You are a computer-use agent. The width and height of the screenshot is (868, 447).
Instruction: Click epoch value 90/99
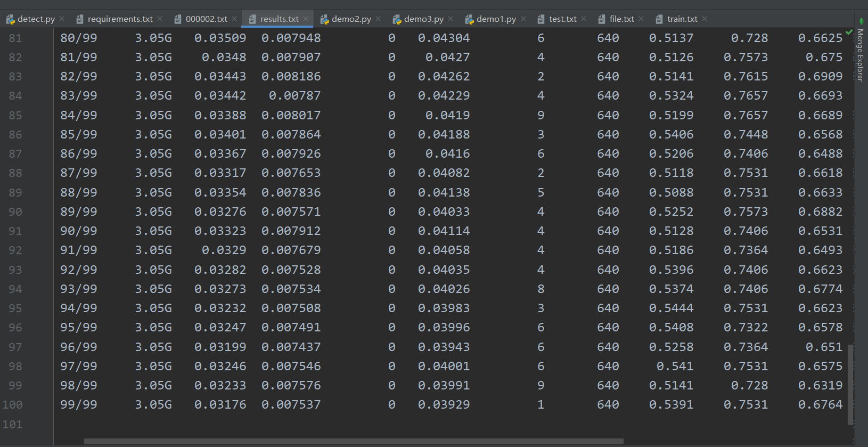coord(79,231)
